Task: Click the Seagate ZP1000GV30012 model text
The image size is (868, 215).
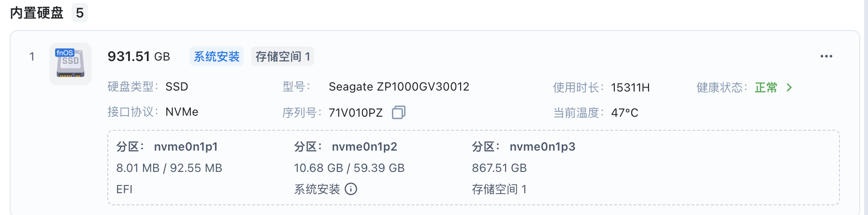Action: [x=399, y=87]
